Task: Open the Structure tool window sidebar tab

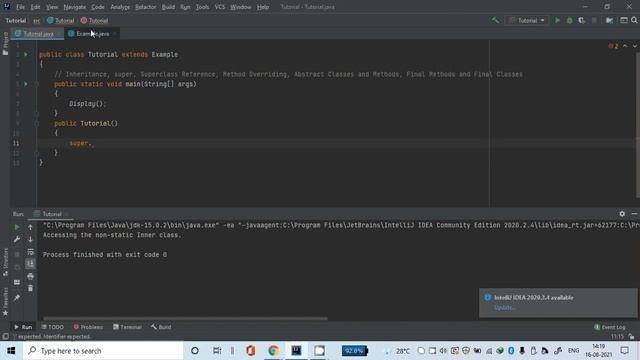Action: [5, 262]
